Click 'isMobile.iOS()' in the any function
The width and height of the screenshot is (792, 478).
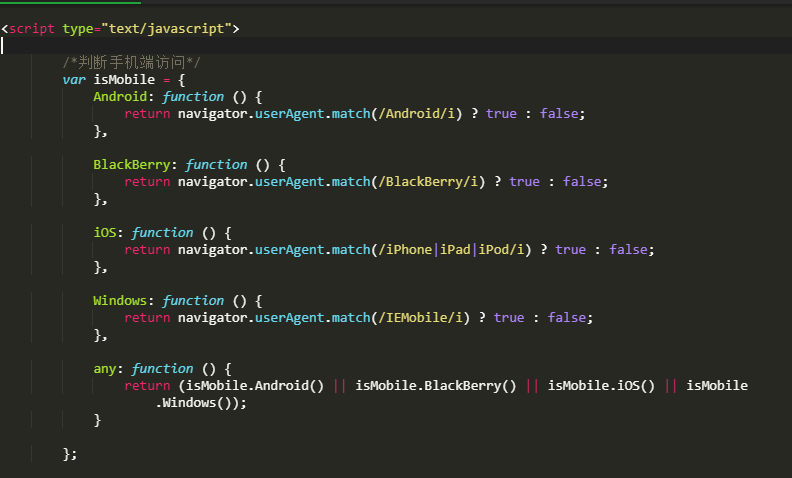(x=601, y=386)
